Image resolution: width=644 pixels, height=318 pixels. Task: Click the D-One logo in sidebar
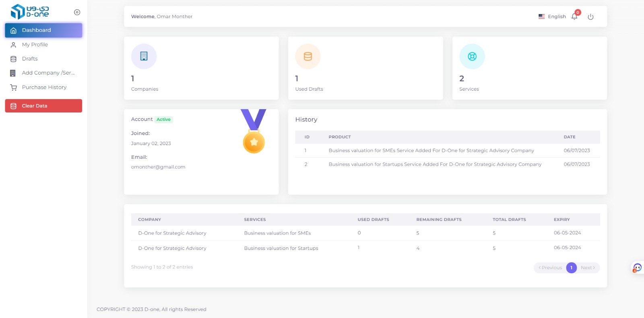click(29, 12)
